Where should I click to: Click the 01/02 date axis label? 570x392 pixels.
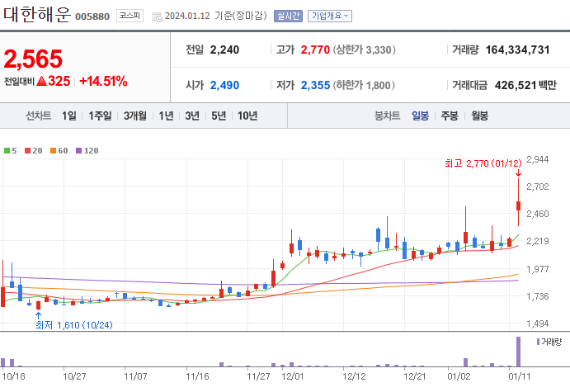(459, 376)
